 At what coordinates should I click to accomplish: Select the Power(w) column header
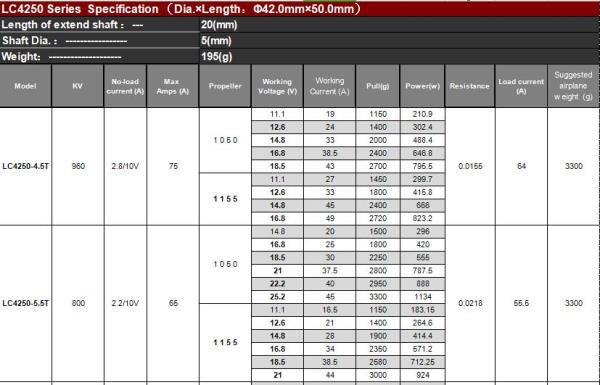pyautogui.click(x=422, y=86)
